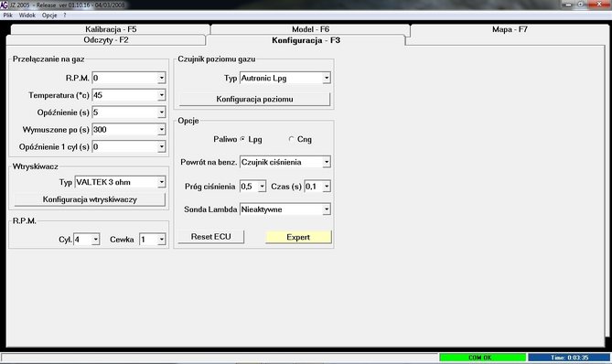Open Wtryskiwacz Typ VALTEK dropdown
The width and height of the screenshot is (612, 364).
pos(161,182)
